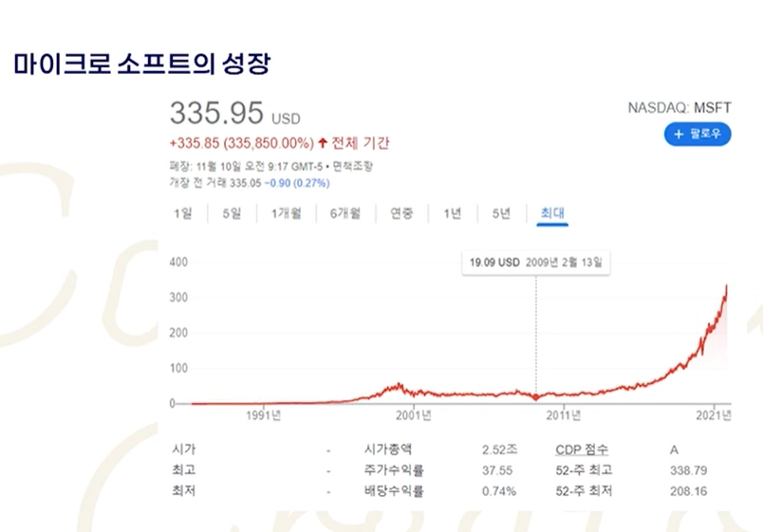This screenshot has height=532, width=763.
Task: Click the +335.85 (335,850.00%) change text
Action: point(242,143)
